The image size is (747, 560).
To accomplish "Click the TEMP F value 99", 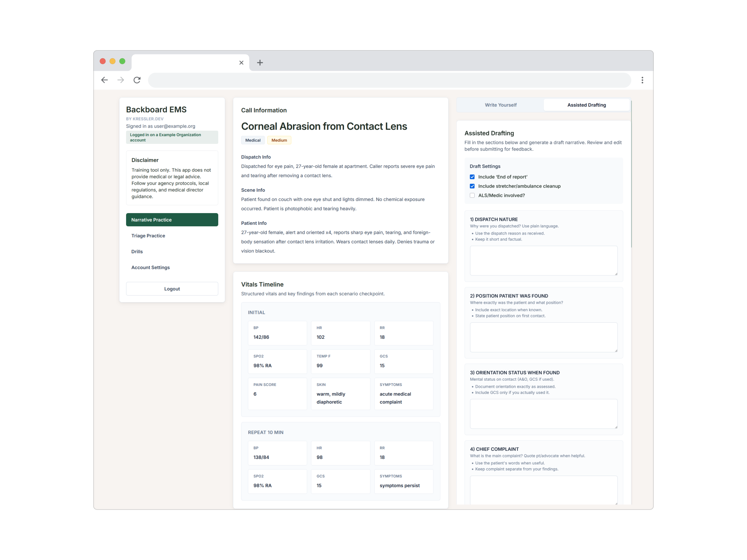I will tap(319, 366).
